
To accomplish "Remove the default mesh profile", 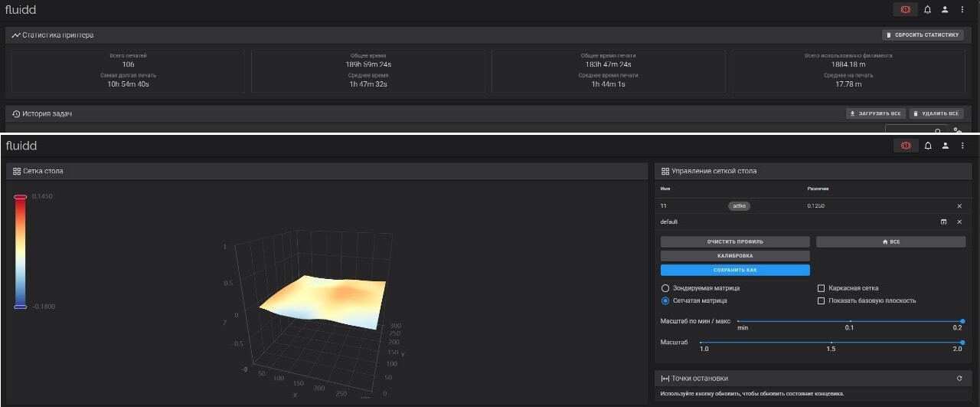I will pyautogui.click(x=959, y=222).
